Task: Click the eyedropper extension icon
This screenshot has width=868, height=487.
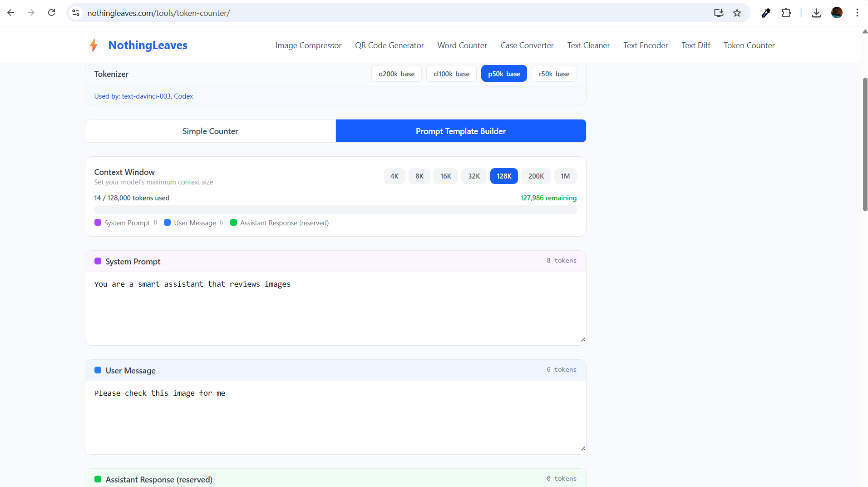Action: click(x=766, y=13)
